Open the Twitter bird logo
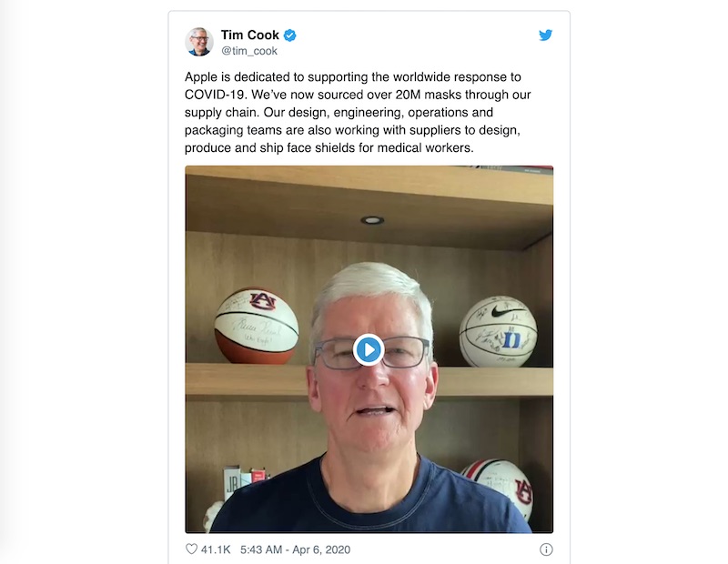Viewport: 728px width, 564px height. (x=545, y=35)
